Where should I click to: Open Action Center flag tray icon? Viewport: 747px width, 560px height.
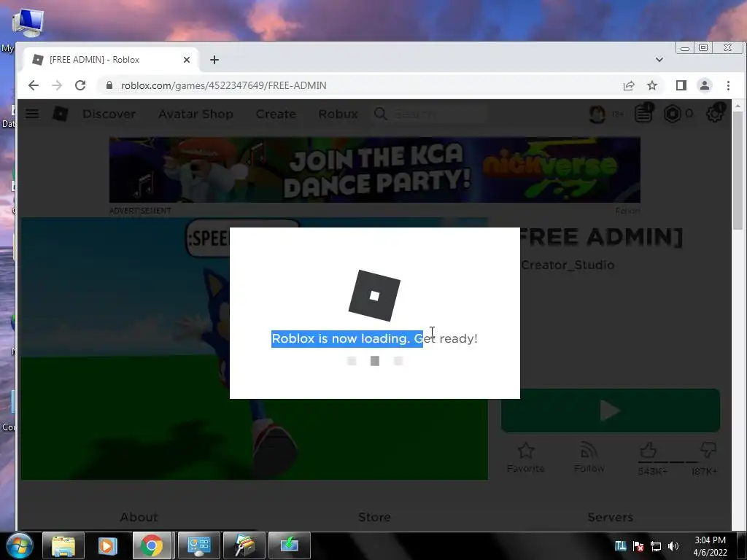click(x=638, y=546)
